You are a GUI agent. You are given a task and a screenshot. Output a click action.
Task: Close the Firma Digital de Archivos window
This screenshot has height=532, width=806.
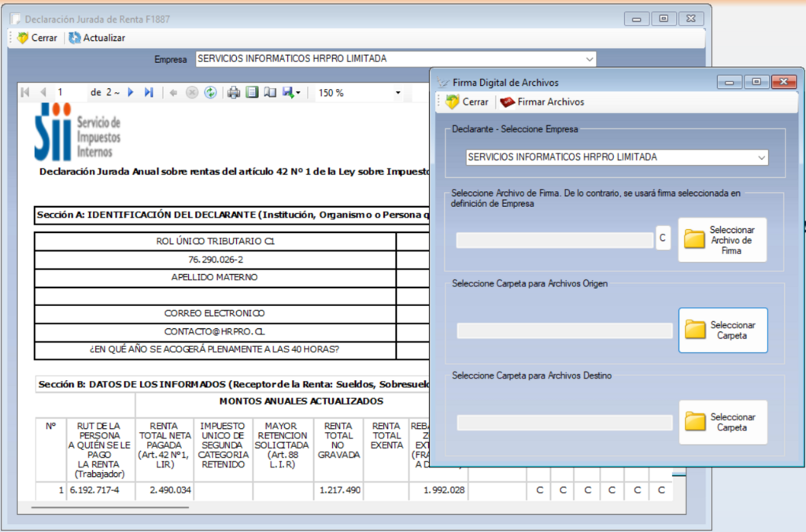(783, 82)
